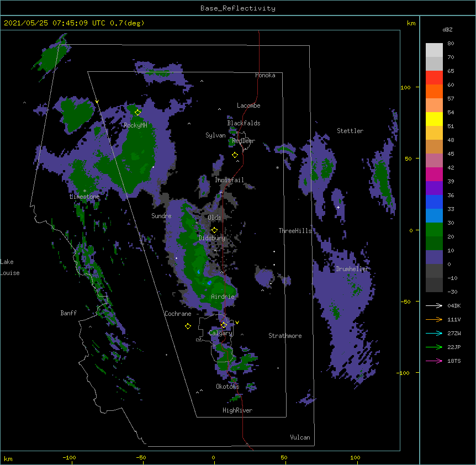Click the Didsbury label
Viewport: 476px width, 465px height.
(x=212, y=238)
